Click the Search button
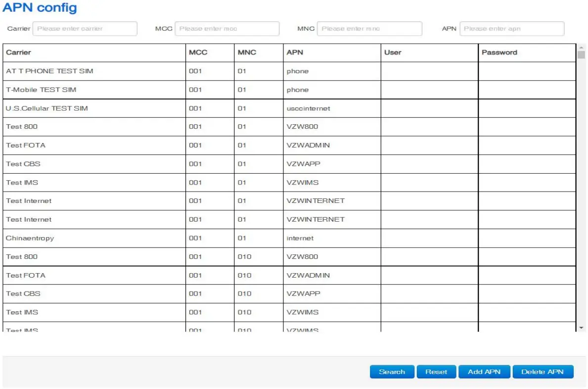The image size is (588, 389). tap(392, 372)
